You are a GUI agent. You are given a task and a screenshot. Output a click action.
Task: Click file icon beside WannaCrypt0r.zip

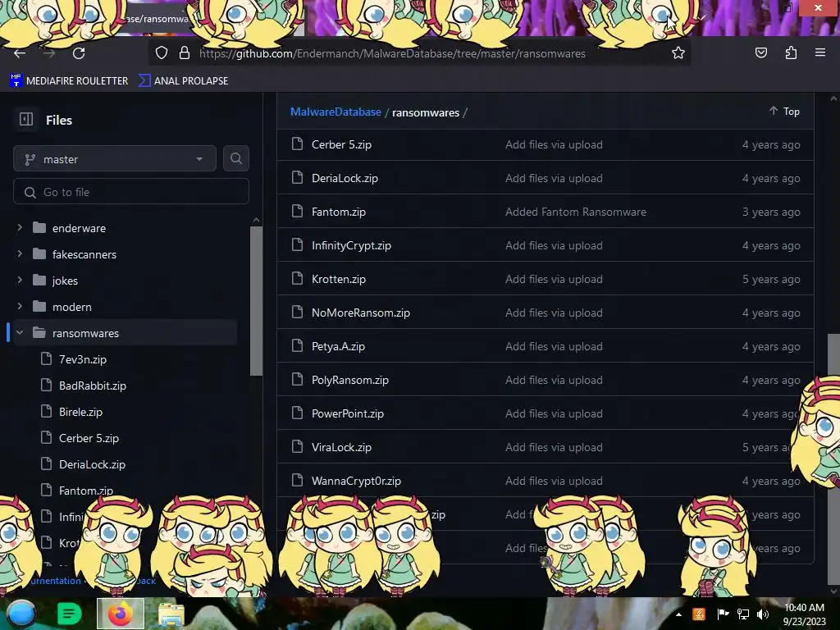tap(297, 480)
